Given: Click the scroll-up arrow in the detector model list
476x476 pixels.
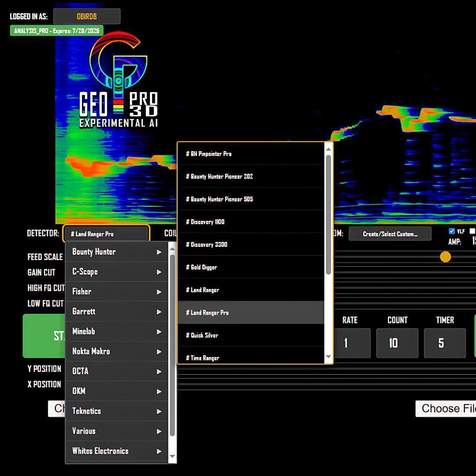Looking at the screenshot, I should click(x=328, y=150).
